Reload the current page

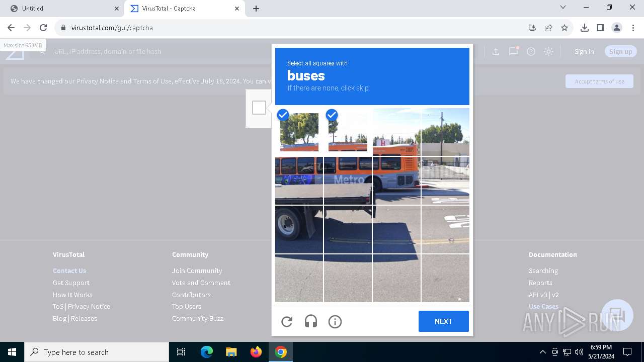point(43,28)
